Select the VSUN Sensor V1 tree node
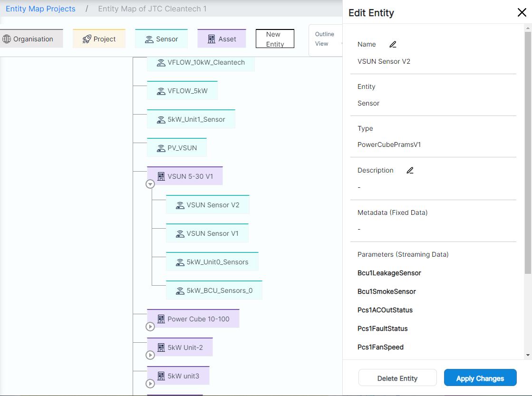The width and height of the screenshot is (532, 396). (x=207, y=233)
